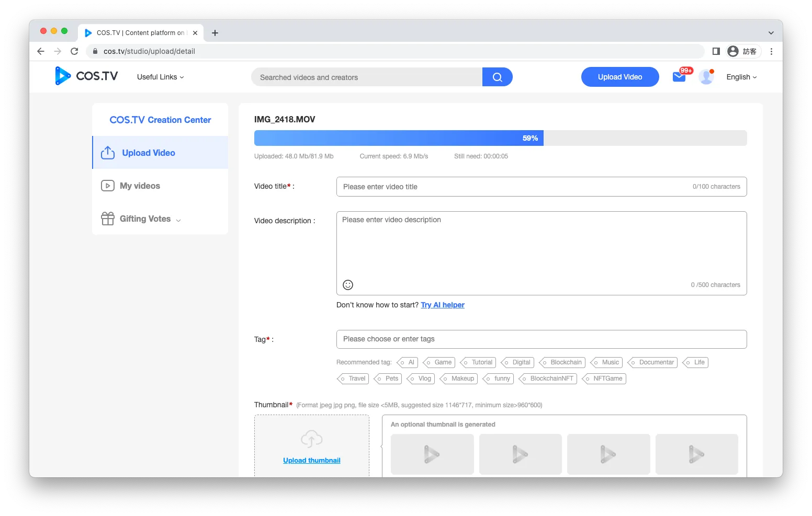The image size is (812, 516).
Task: Click the blue Upload Video button
Action: pyautogui.click(x=620, y=77)
